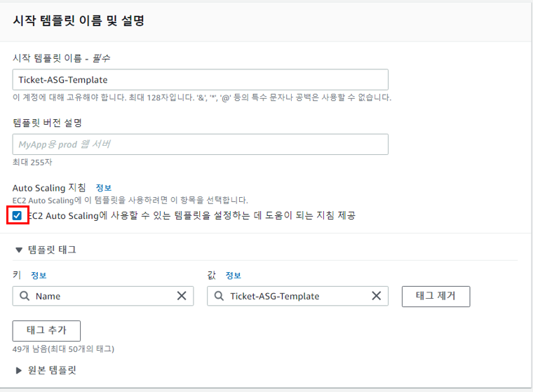Click the search icon in key field
Image resolution: width=533 pixels, height=392 pixels.
click(25, 296)
